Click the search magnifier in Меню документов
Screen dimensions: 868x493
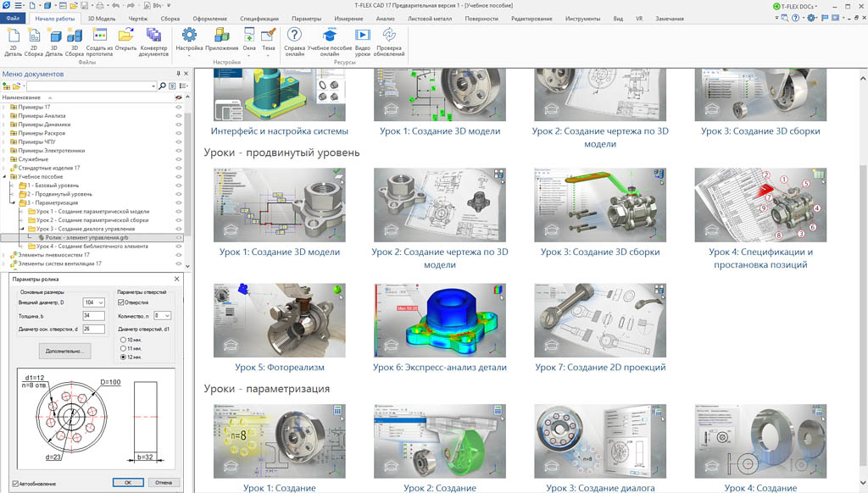[x=162, y=86]
